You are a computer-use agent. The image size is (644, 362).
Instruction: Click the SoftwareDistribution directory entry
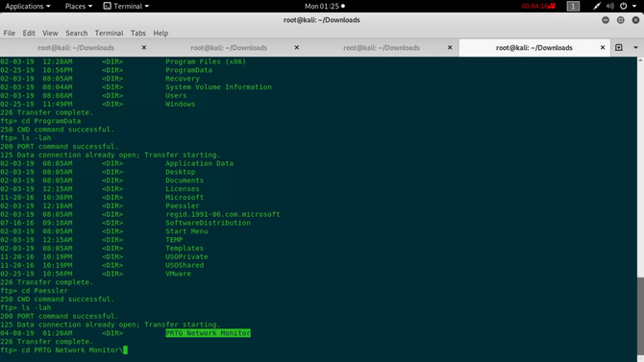click(208, 223)
